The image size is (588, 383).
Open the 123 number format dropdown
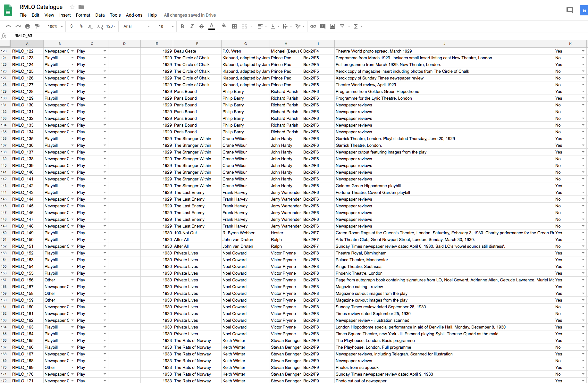pyautogui.click(x=111, y=26)
